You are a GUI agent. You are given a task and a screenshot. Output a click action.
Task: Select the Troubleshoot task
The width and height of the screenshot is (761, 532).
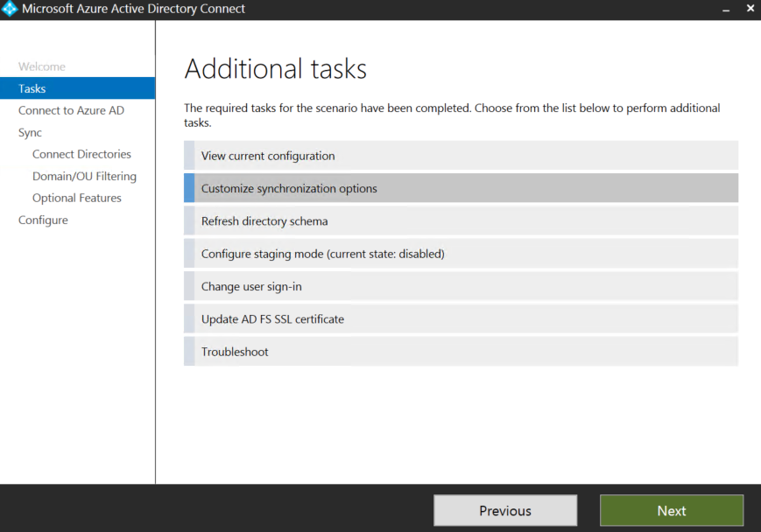[461, 352]
